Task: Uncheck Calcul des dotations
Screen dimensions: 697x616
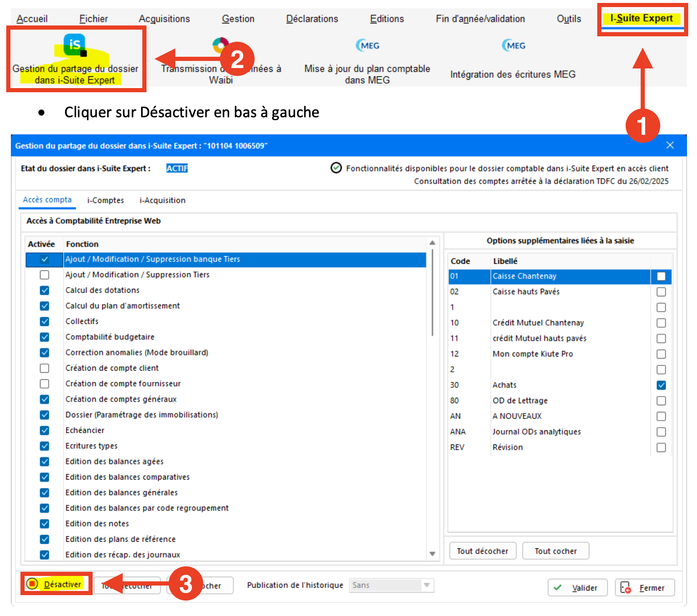Action: click(45, 290)
